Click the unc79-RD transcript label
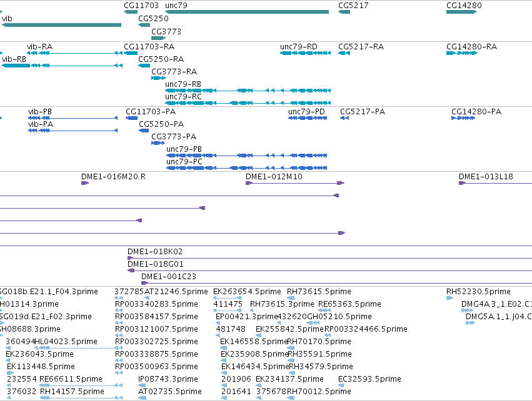Image resolution: width=532 pixels, height=401 pixels. (299, 47)
